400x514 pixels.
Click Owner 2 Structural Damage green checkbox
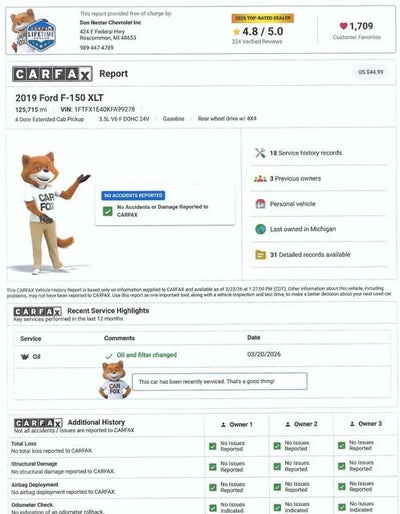point(277,466)
